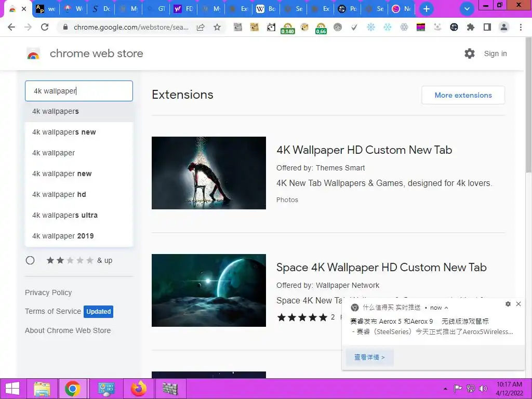Open File Explorer from the taskbar
Viewport: 532px width, 399px height.
(x=42, y=389)
